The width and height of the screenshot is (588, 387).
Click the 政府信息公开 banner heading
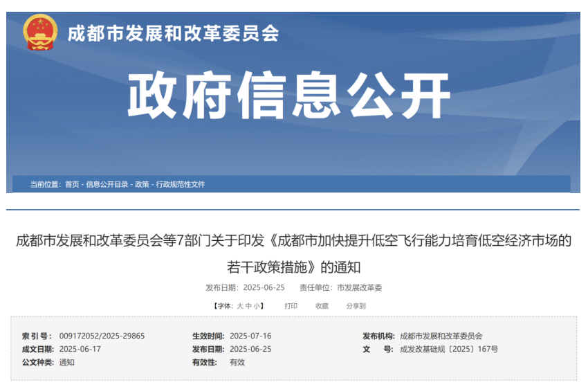click(x=288, y=96)
